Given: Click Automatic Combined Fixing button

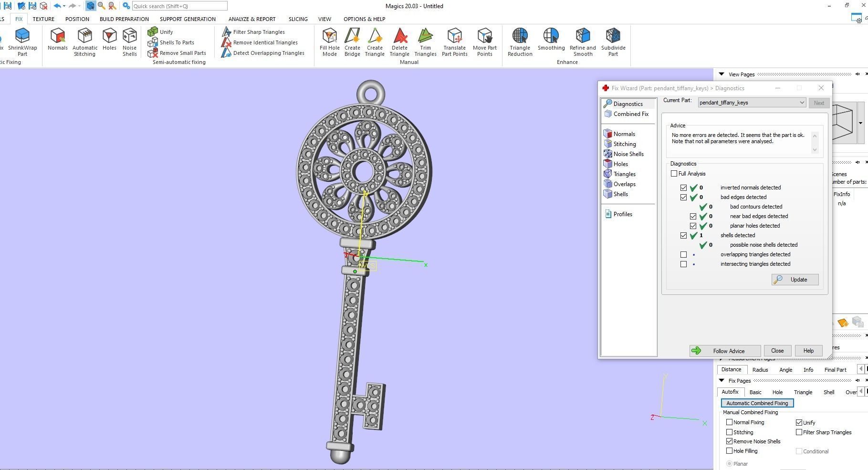Looking at the screenshot, I should 757,403.
